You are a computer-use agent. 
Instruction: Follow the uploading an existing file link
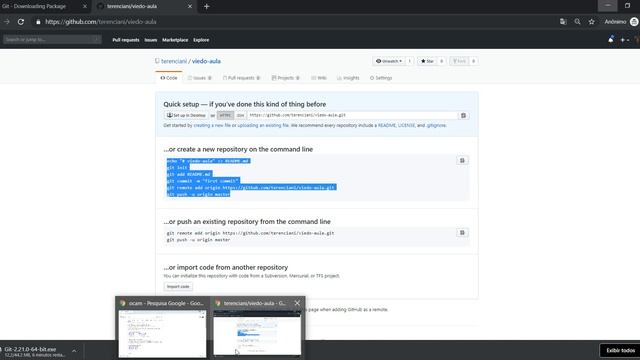coord(263,126)
